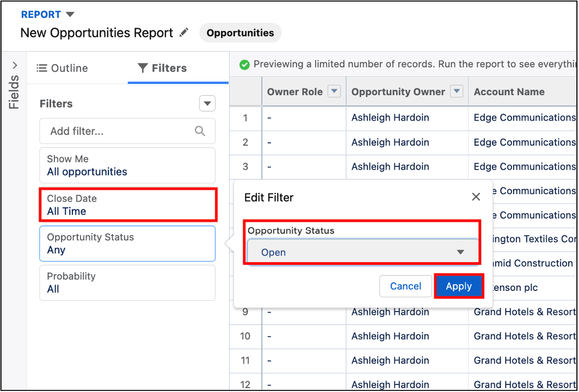Open the Show Me filter
Image resolution: width=579 pixels, height=392 pixels.
127,165
